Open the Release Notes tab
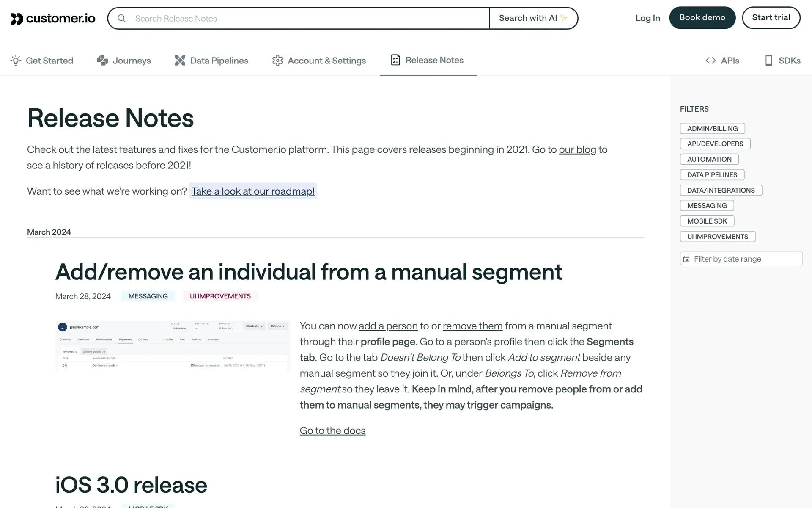Screen dimensions: 812x508 [428, 60]
